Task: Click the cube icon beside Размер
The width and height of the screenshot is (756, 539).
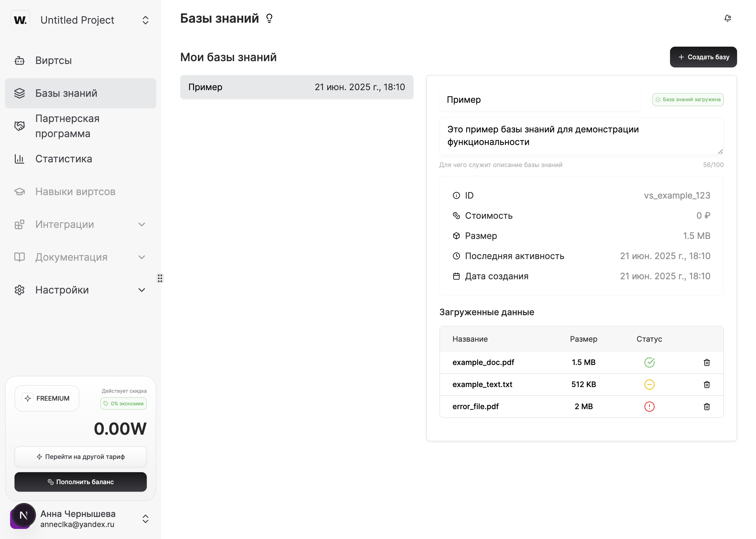Action: click(456, 236)
